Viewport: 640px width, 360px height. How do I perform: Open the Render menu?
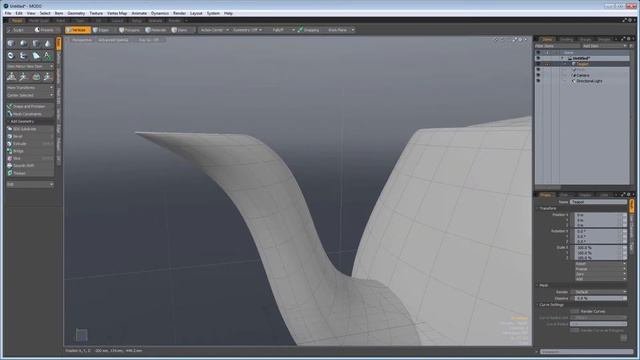pos(179,13)
